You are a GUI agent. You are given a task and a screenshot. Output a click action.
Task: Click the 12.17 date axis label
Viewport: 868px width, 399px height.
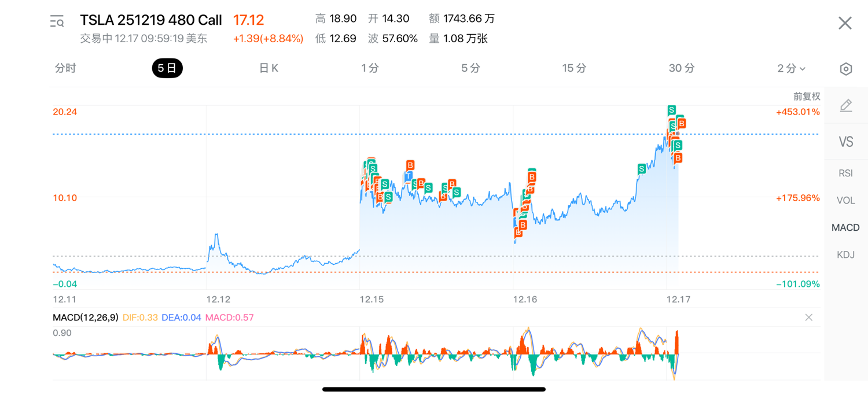678,300
